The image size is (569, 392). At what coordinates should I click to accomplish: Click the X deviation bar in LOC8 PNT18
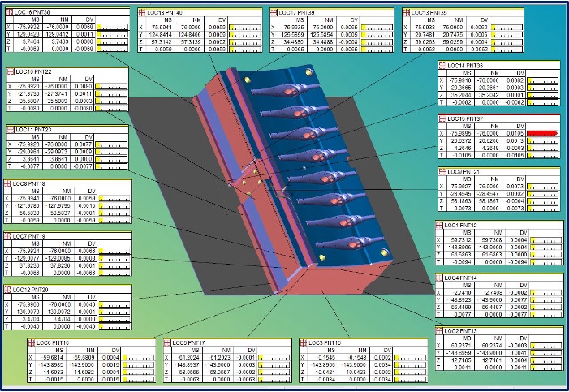[114, 199]
